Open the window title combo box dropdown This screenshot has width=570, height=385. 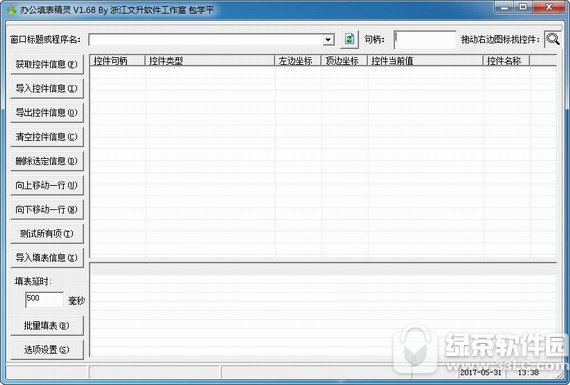pos(328,39)
